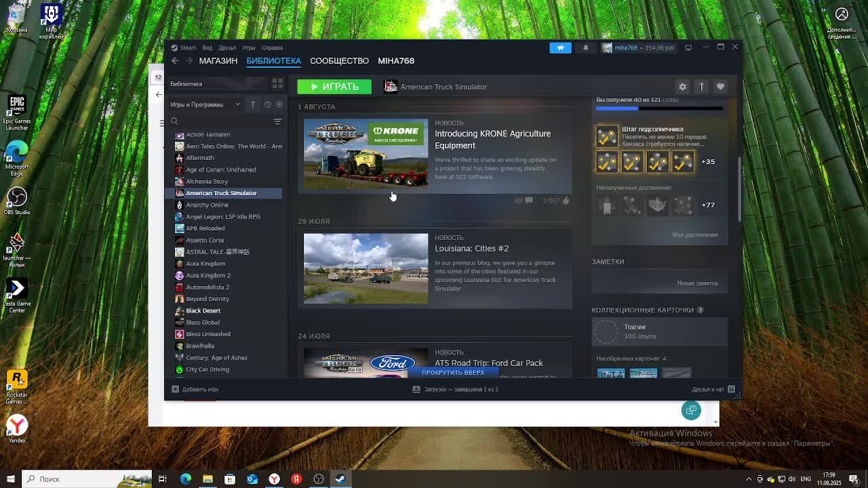
Task: Switch to Big Picture mode icon
Action: 688,47
